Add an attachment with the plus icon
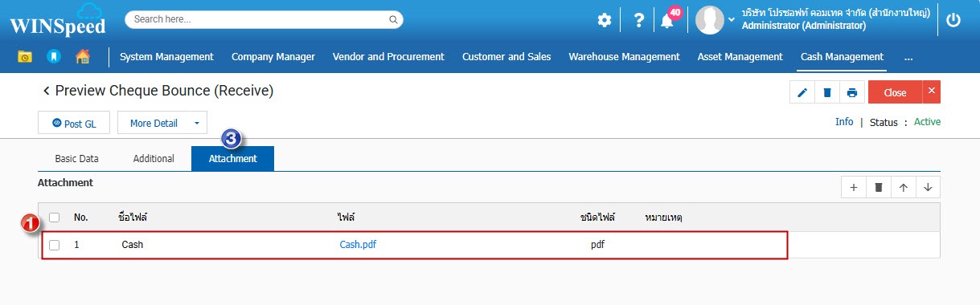Image resolution: width=980 pixels, height=305 pixels. click(853, 187)
